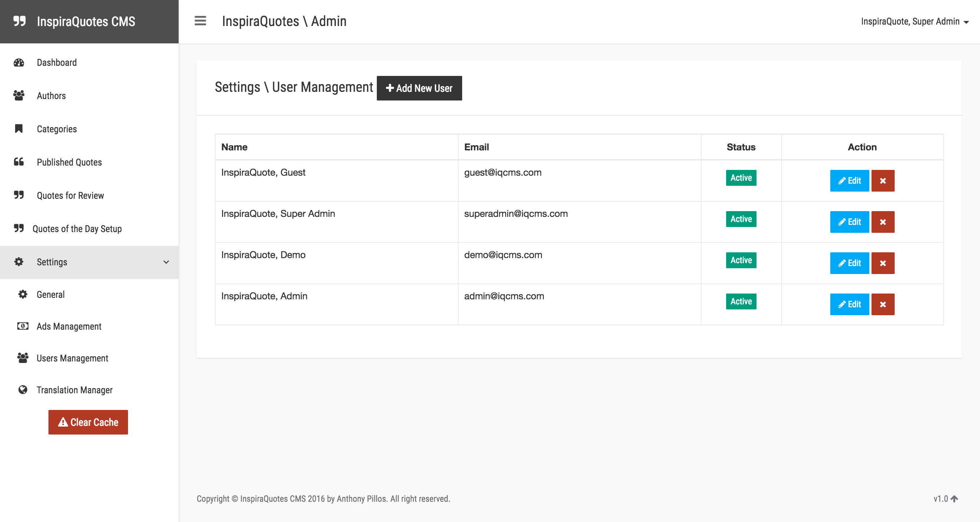Delete the Guest user with red X
The image size is (980, 522).
[x=883, y=181]
